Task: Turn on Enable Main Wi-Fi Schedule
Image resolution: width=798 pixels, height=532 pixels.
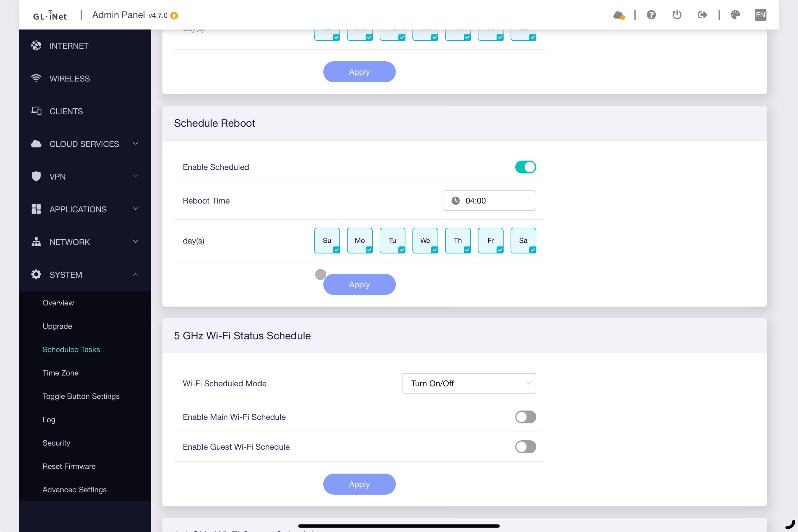Action: pyautogui.click(x=525, y=417)
